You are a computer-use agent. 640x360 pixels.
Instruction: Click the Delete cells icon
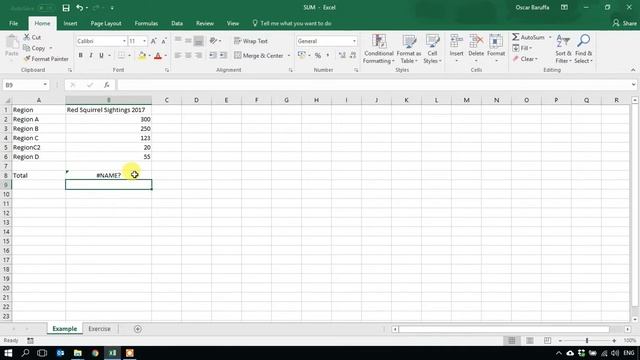point(476,41)
